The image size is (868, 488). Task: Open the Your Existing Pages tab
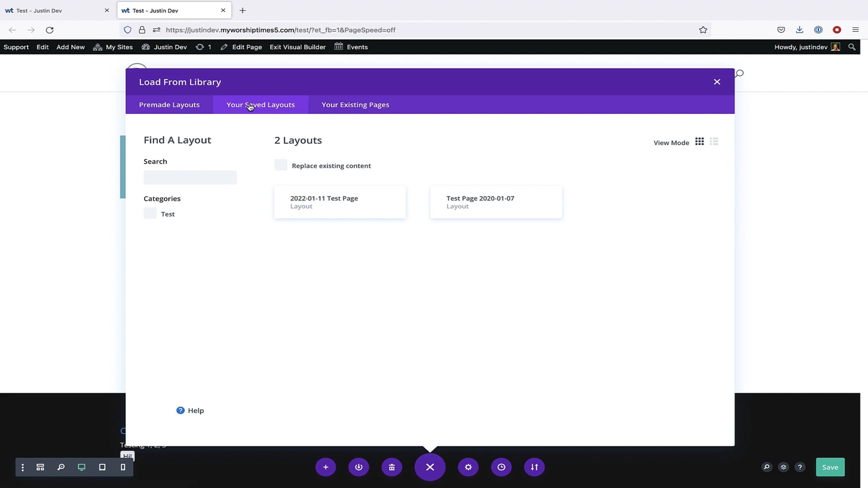click(355, 105)
